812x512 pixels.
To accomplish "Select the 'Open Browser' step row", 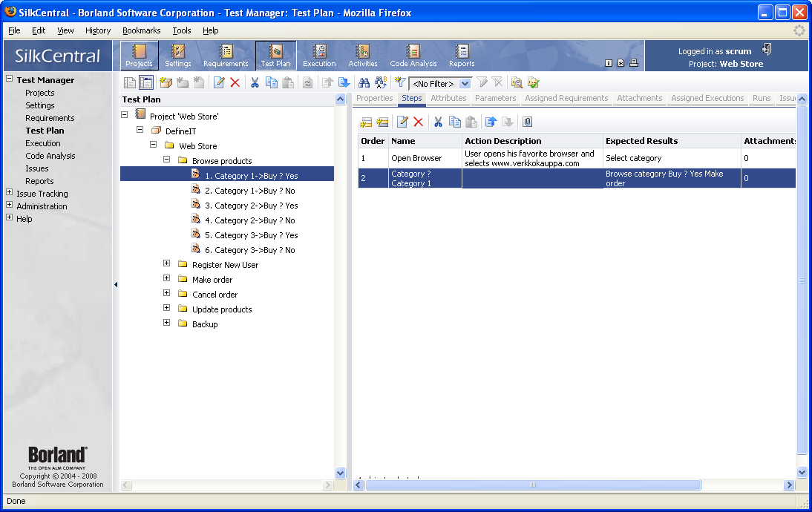I will (x=577, y=158).
